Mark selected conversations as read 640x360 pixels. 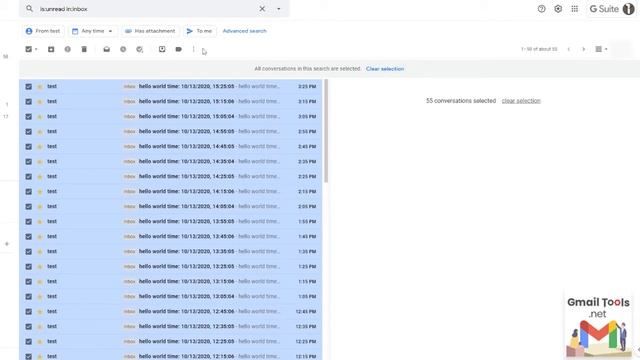(107, 49)
